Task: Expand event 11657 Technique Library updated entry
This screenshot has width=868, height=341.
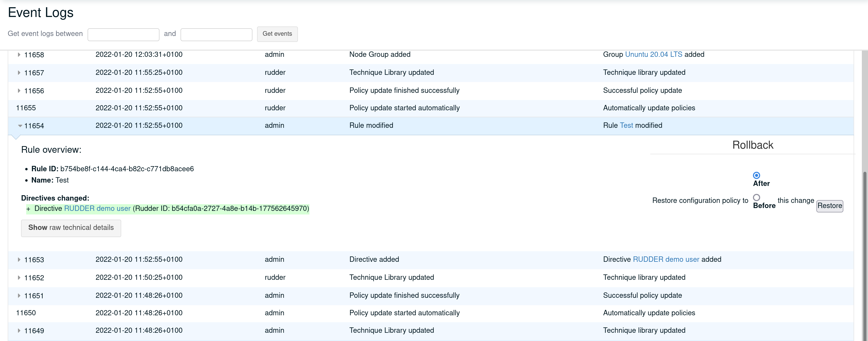Action: (19, 73)
